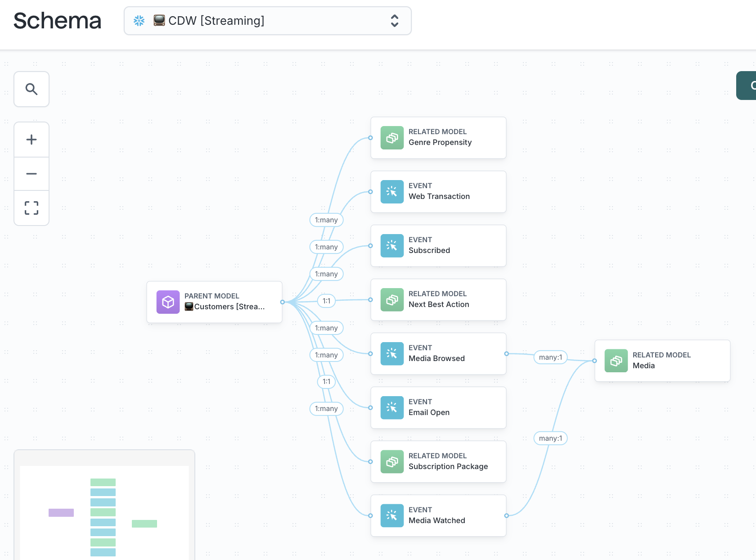Viewport: 756px width, 560px height.
Task: Select the Email Open event node
Action: [x=438, y=407]
